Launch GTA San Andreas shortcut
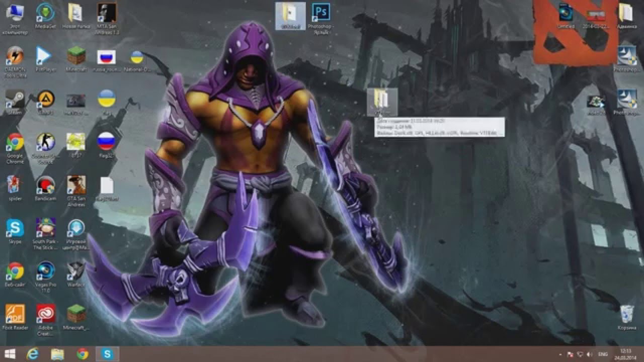The image size is (644, 362). [x=76, y=192]
